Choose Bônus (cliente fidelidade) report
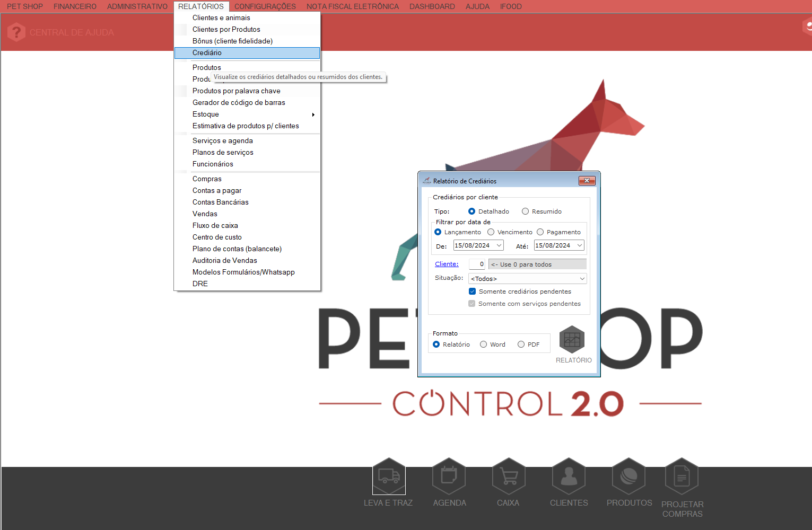 247,41
